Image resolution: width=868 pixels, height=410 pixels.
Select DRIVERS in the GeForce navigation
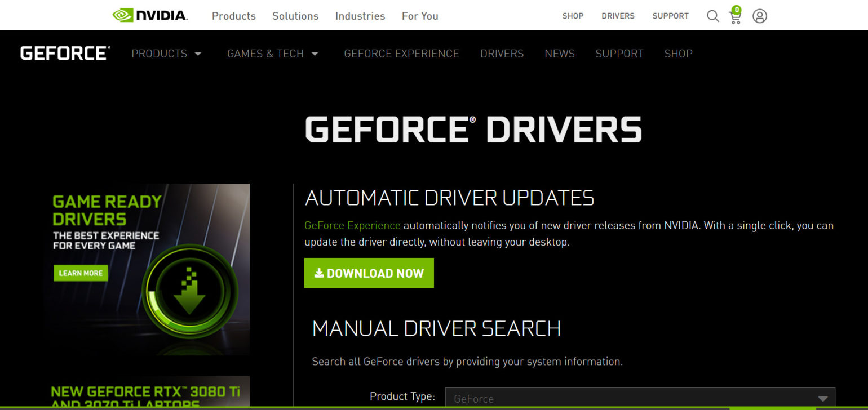point(502,54)
